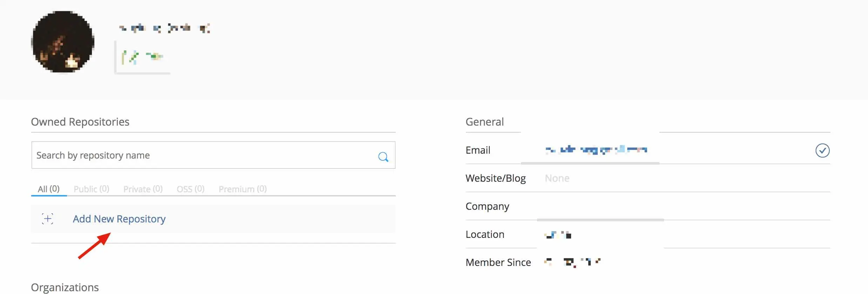Click the Member Since date value
This screenshot has width=868, height=294.
tap(572, 262)
